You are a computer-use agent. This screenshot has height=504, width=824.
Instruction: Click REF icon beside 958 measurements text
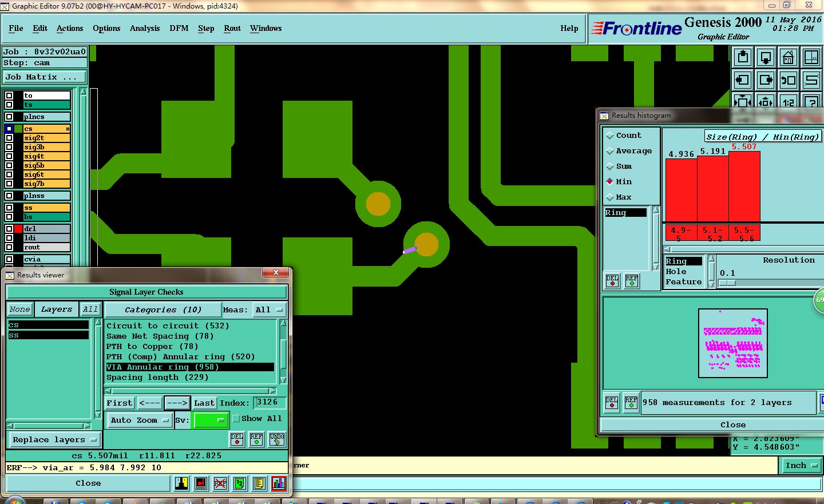[x=631, y=402]
